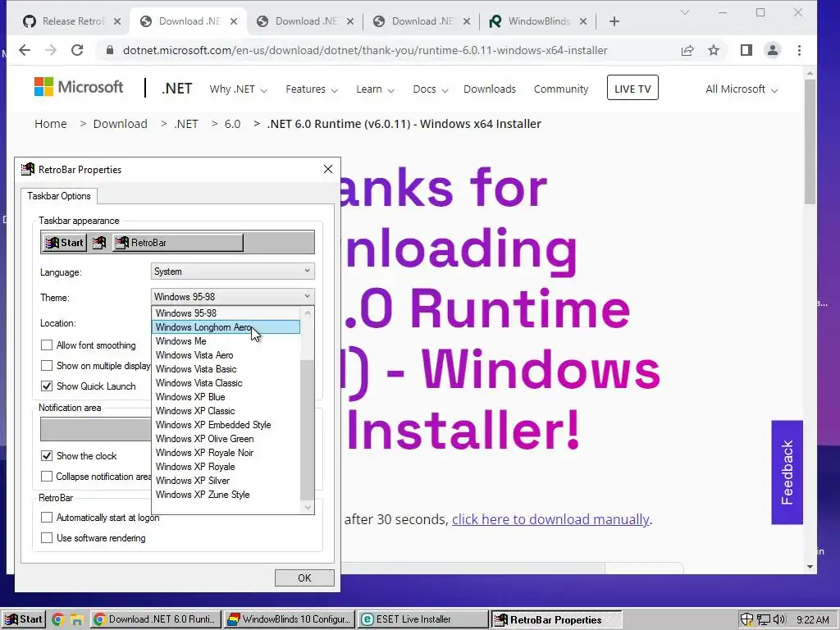Open a new browser tab
This screenshot has width=840, height=630.
[614, 21]
